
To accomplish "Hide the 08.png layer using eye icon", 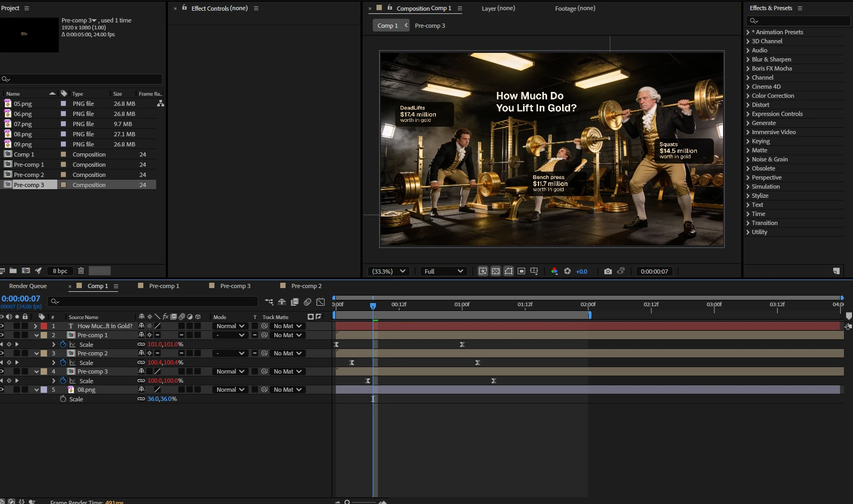I will (2, 390).
